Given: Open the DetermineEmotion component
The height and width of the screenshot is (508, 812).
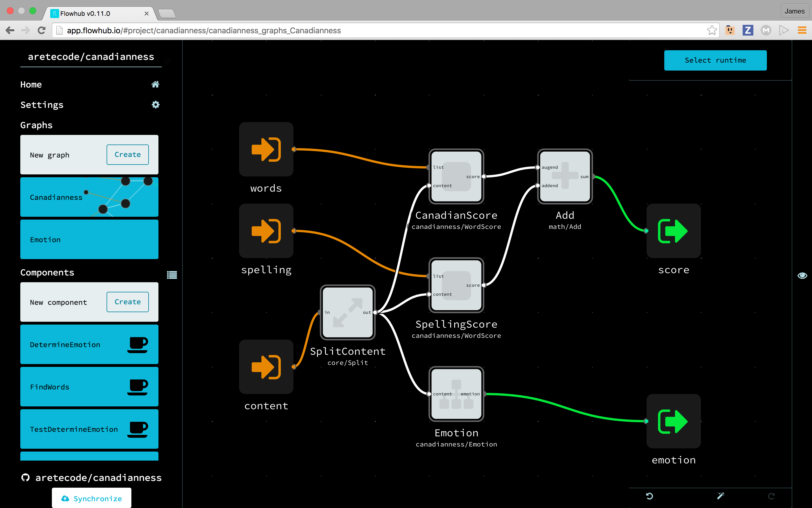Looking at the screenshot, I should [x=89, y=344].
